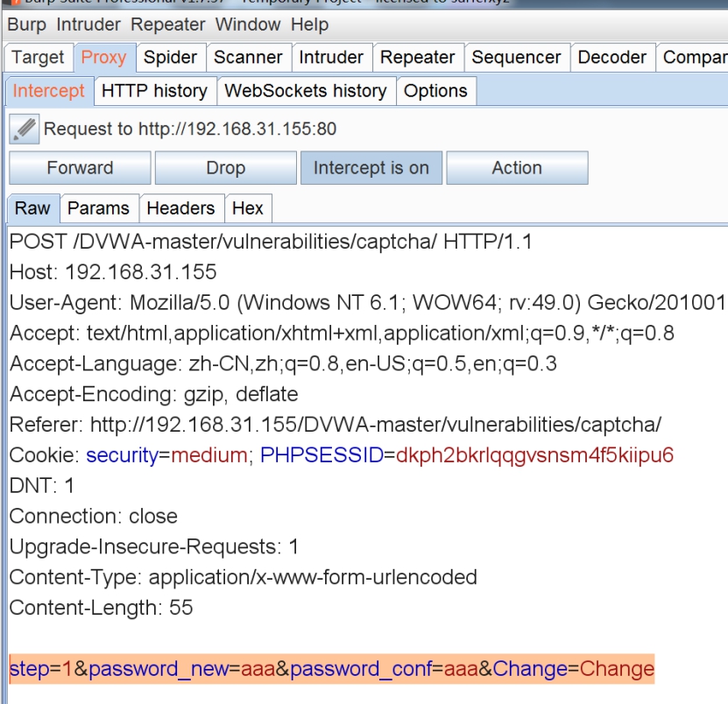The image size is (728, 704).
Task: Click the security cookie value medium
Action: 209,455
